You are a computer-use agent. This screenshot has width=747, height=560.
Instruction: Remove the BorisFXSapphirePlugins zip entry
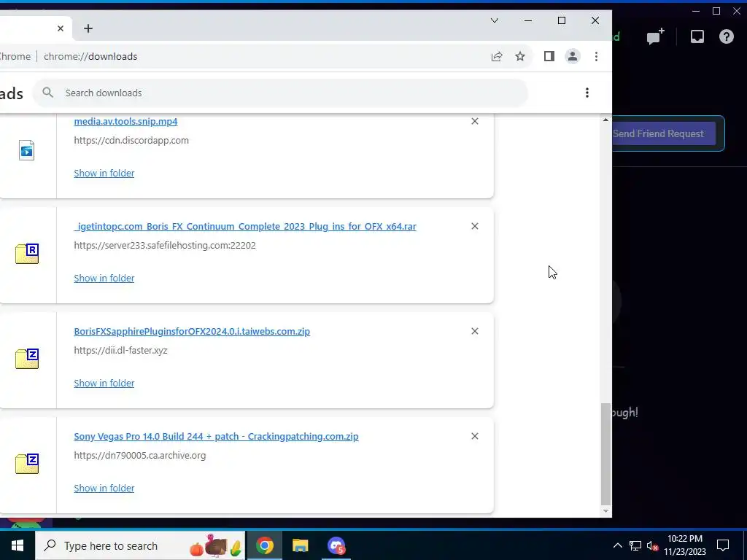pos(474,331)
